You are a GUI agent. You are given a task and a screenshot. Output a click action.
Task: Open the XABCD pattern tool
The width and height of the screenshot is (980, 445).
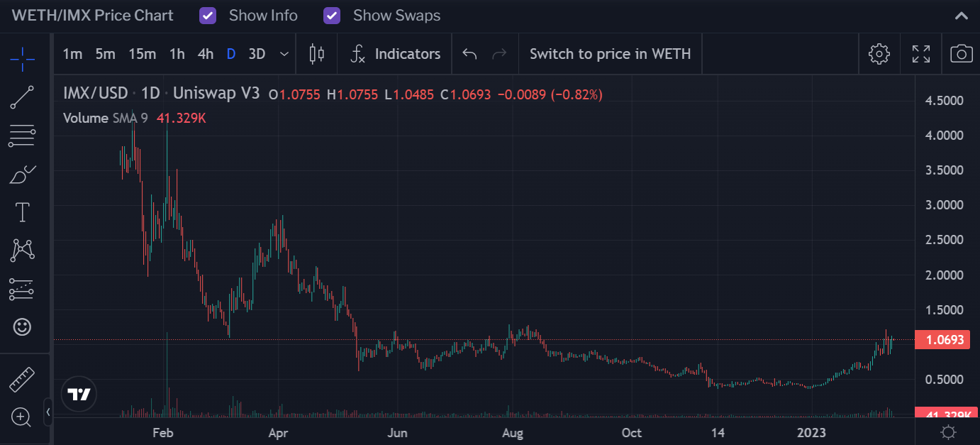(22, 250)
